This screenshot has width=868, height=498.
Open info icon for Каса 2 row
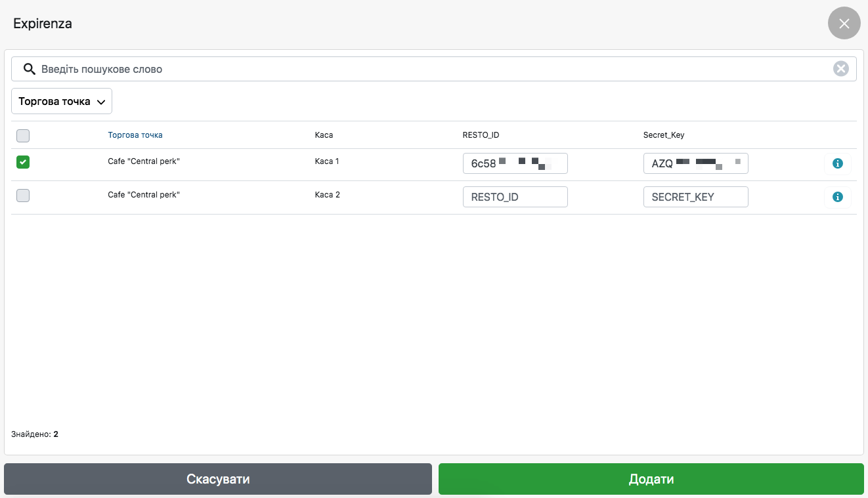point(837,197)
